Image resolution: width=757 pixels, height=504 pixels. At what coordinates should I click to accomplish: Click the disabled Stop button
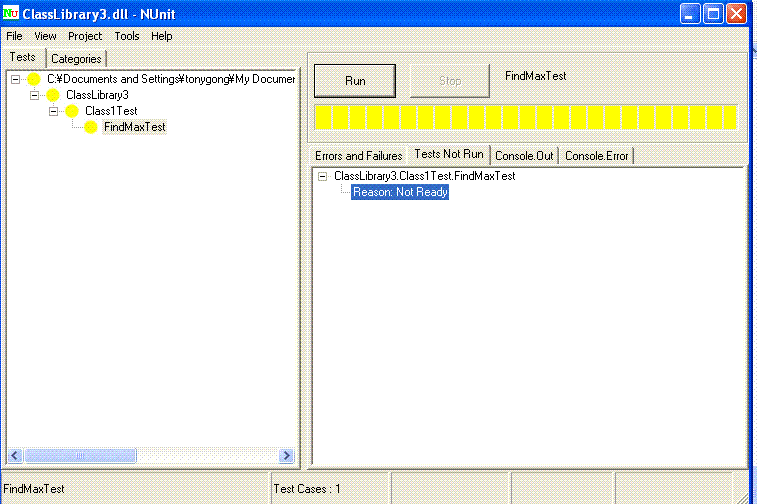[450, 81]
